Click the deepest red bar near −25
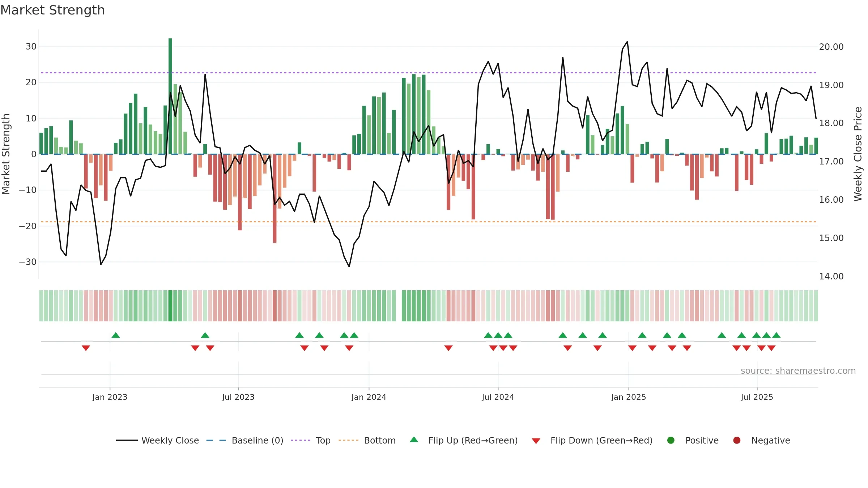This screenshot has width=868, height=488. pos(275,198)
